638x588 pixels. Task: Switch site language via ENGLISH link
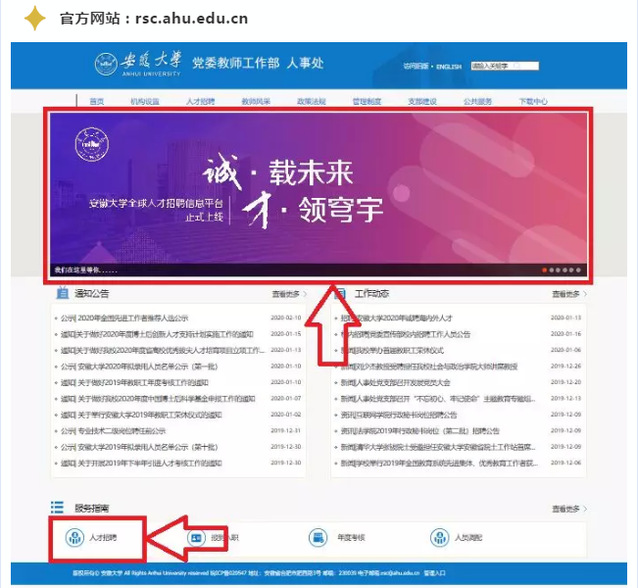(449, 66)
